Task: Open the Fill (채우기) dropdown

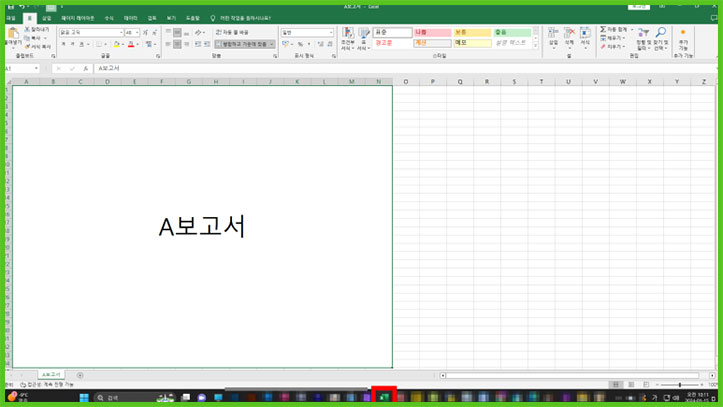Action: (613, 38)
